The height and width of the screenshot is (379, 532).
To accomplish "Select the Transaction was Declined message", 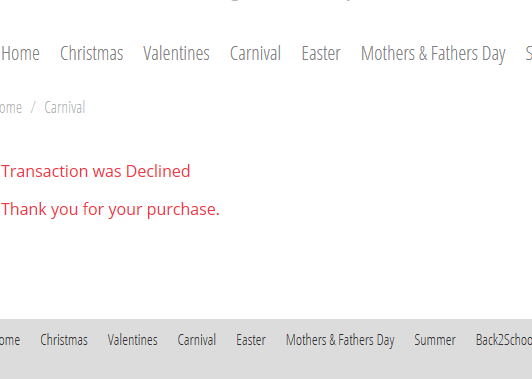I will (96, 171).
